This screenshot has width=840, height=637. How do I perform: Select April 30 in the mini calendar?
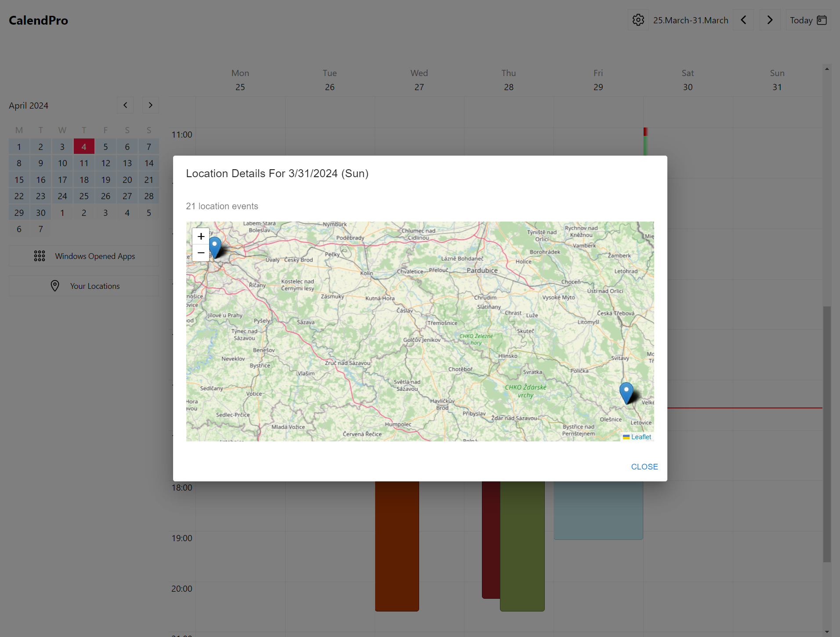point(41,213)
